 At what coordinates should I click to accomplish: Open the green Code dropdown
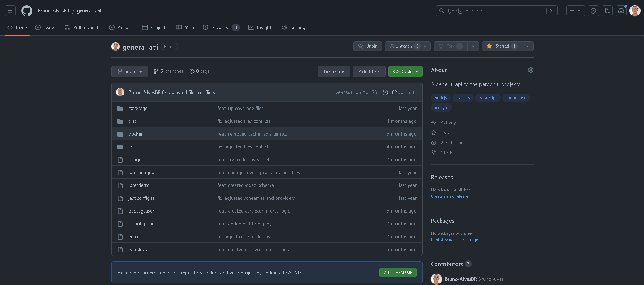point(405,71)
